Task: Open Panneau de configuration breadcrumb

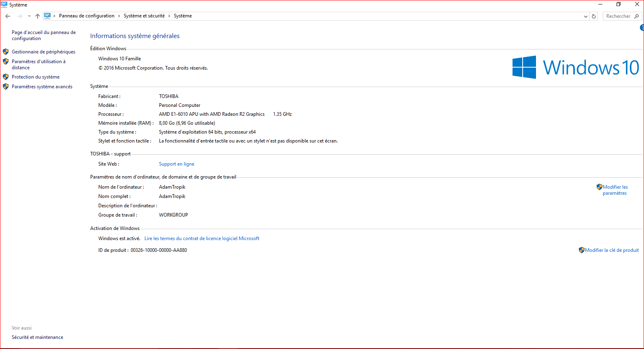Action: (87, 16)
